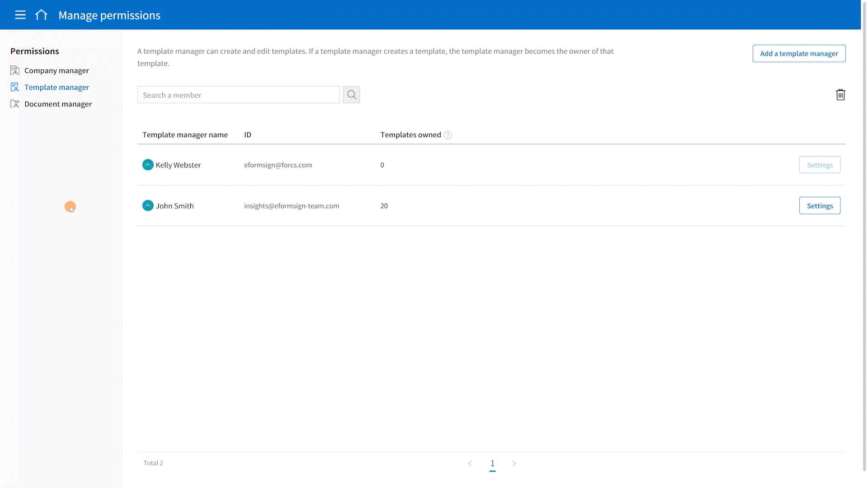Select Template manager in sidebar
The height and width of the screenshot is (488, 868).
(x=57, y=87)
